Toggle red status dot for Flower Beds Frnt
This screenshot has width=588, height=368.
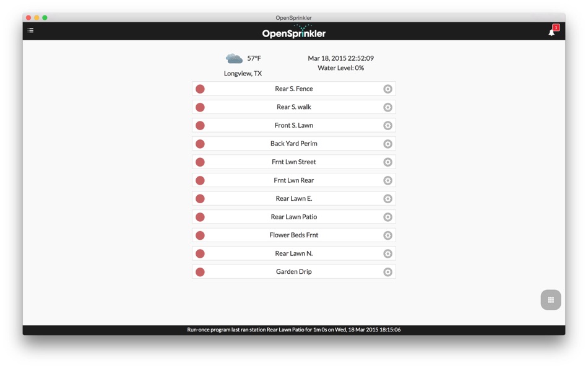(201, 235)
